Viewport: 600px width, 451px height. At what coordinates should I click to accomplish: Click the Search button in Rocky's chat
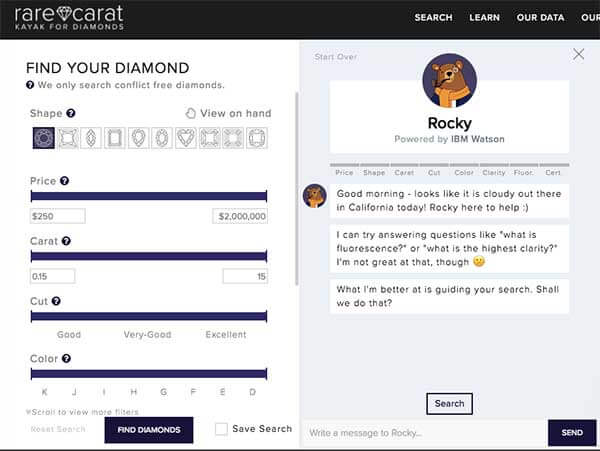[x=450, y=404]
